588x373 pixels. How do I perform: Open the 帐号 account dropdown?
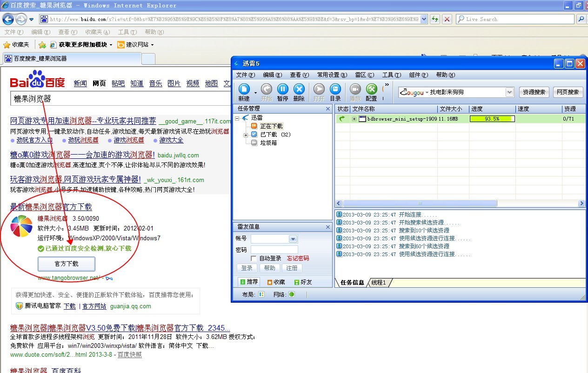(293, 239)
